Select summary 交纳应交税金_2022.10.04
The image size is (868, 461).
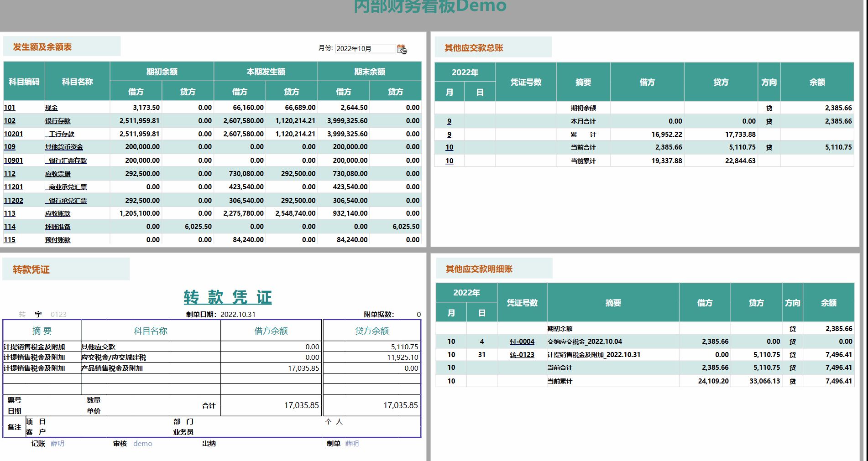(585, 342)
